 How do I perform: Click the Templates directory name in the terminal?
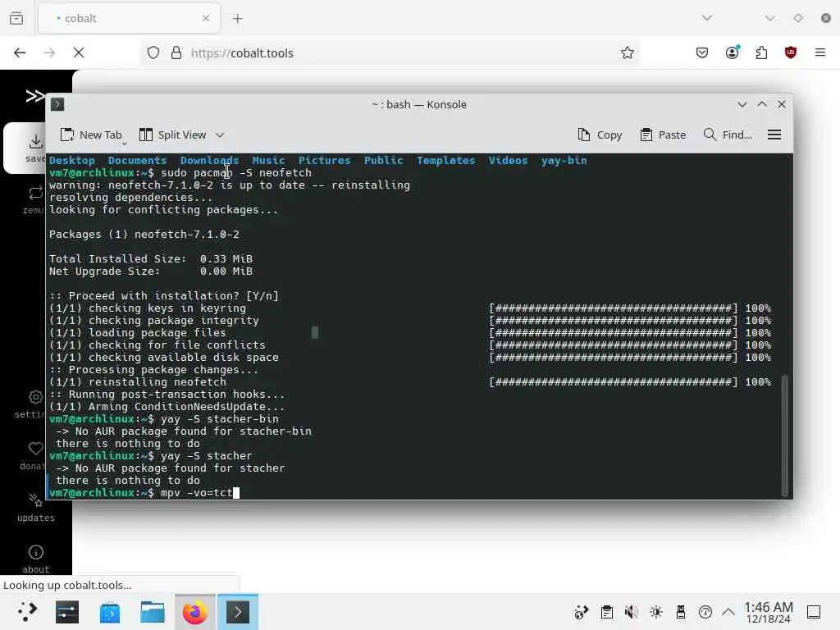445,160
